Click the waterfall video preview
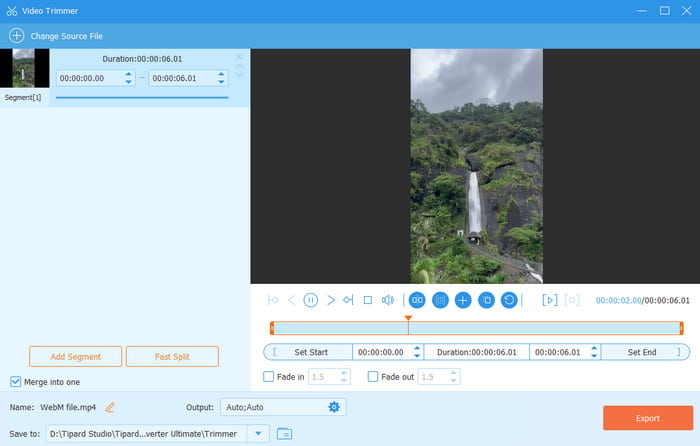700x446 pixels. [x=476, y=166]
